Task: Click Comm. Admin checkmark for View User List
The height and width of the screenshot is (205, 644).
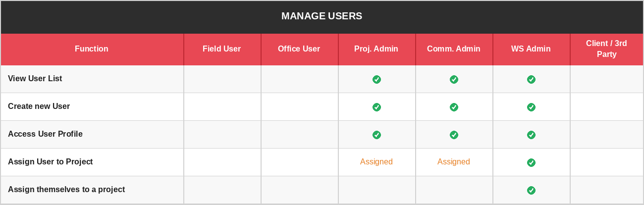Action: click(454, 79)
